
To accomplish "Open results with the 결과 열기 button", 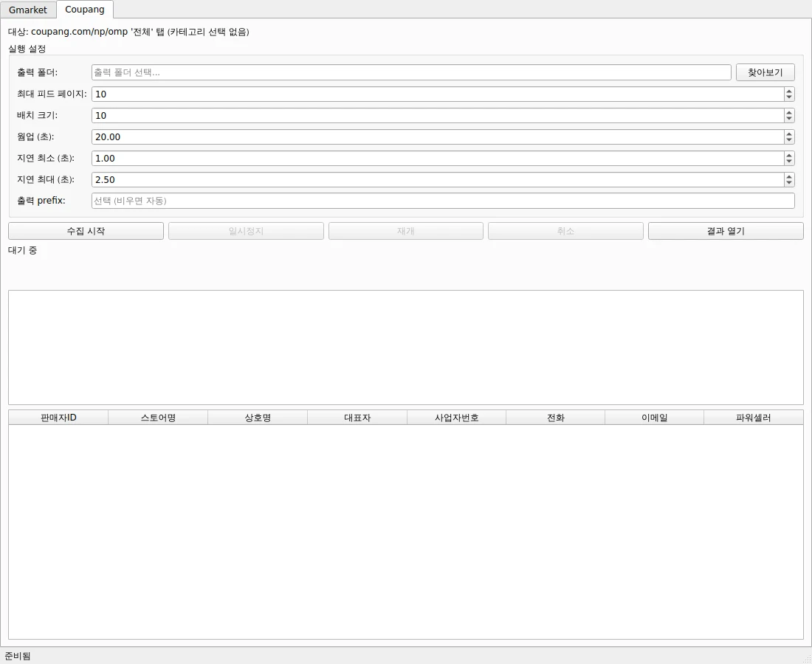I will tap(726, 232).
